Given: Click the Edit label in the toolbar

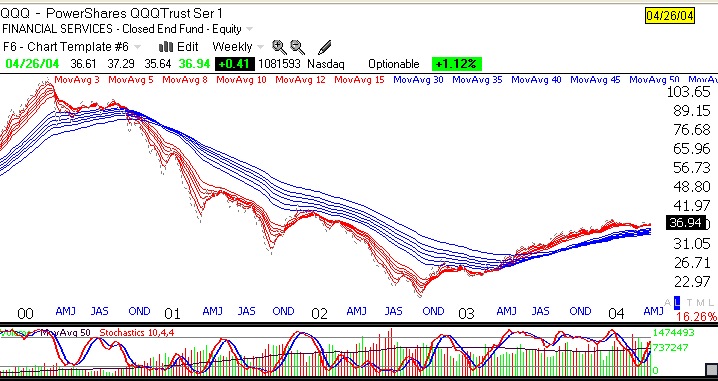Looking at the screenshot, I should point(188,47).
